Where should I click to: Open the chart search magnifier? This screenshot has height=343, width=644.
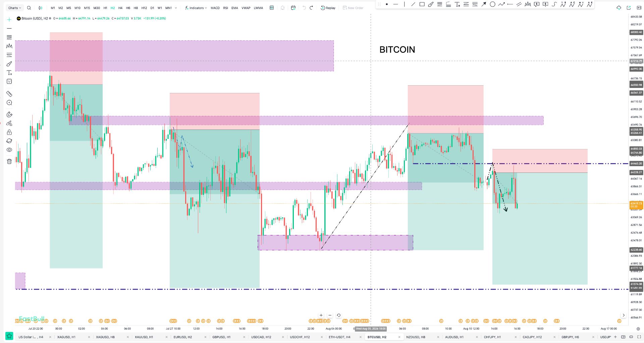pos(29,8)
